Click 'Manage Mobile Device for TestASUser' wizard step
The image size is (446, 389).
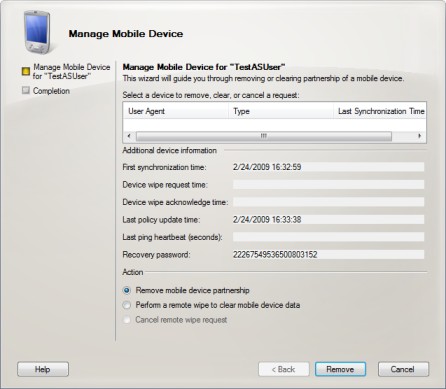pos(71,72)
